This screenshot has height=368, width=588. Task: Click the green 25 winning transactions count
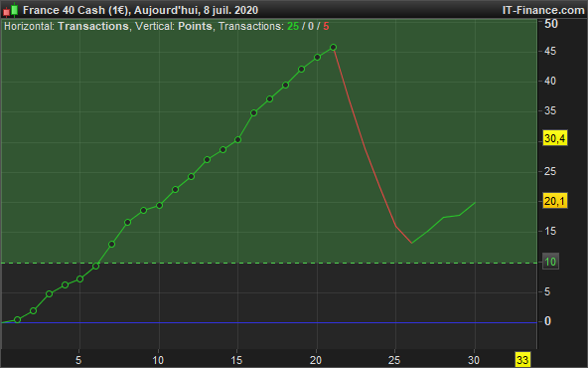coord(293,26)
